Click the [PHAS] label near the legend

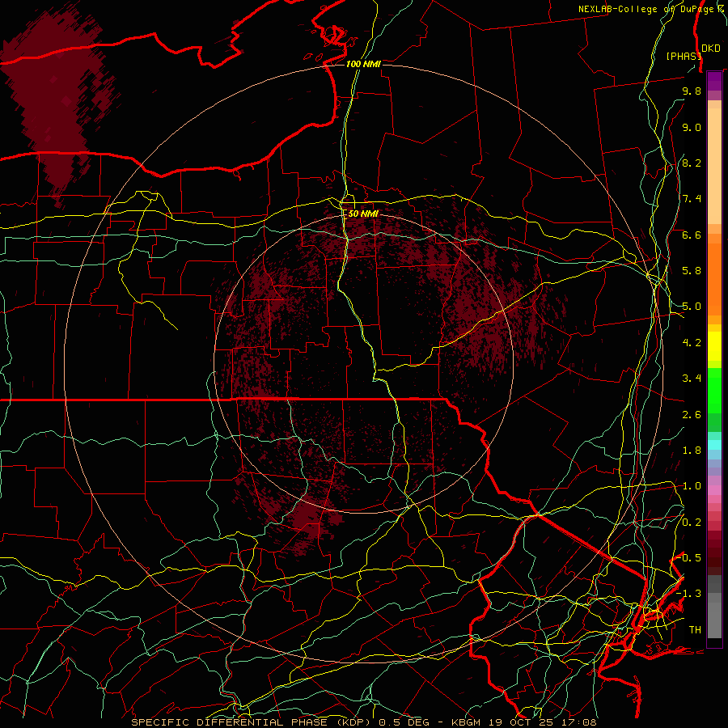[684, 56]
